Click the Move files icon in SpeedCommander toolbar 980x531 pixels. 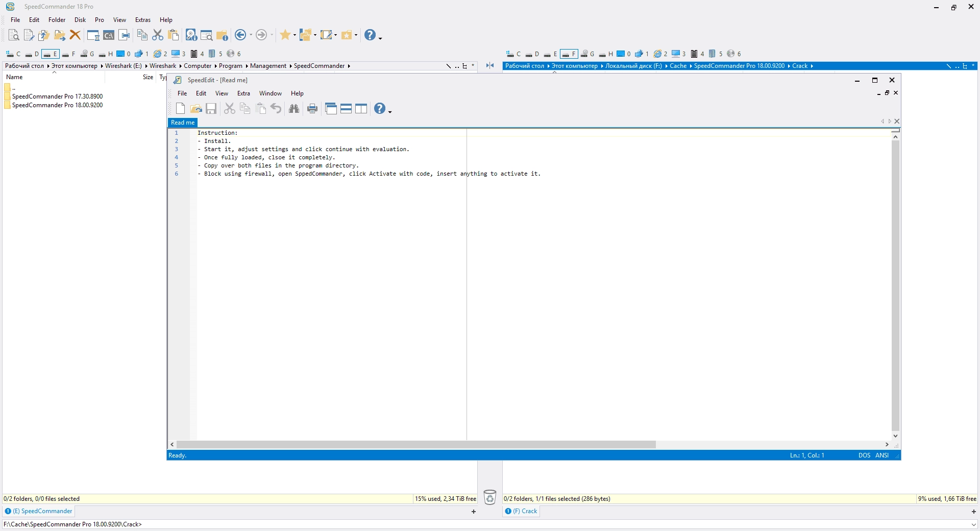60,35
